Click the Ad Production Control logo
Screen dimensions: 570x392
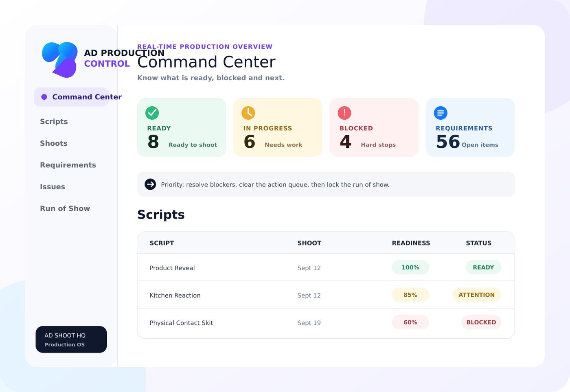pos(60,59)
